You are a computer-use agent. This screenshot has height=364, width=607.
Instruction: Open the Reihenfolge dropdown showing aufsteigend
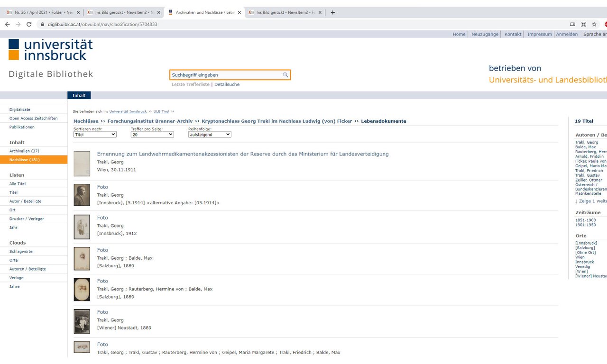point(210,135)
